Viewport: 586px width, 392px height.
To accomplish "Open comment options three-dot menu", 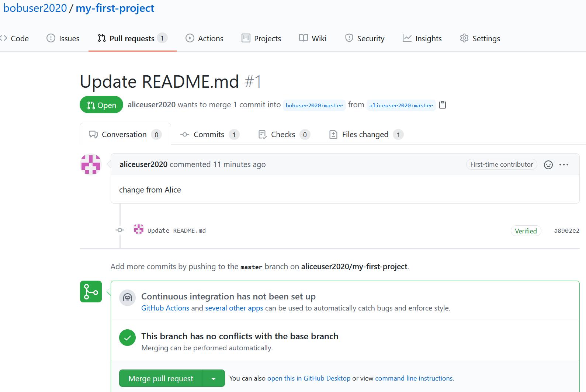I will (x=564, y=165).
